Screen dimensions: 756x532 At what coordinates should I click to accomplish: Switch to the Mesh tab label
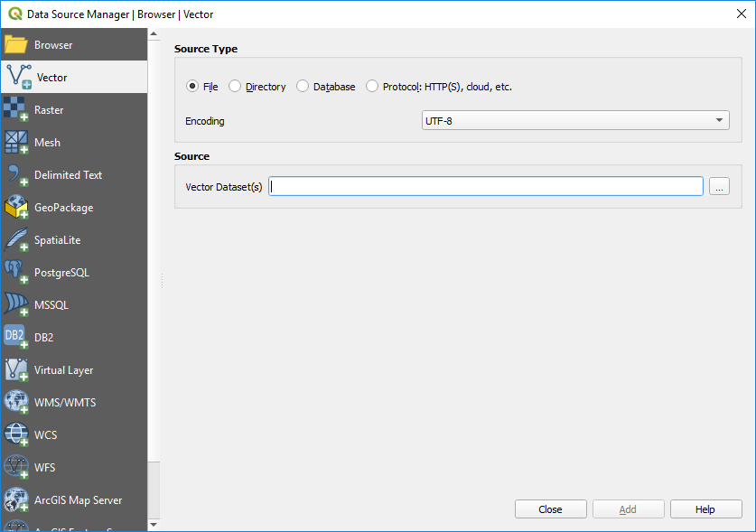pyautogui.click(x=47, y=143)
